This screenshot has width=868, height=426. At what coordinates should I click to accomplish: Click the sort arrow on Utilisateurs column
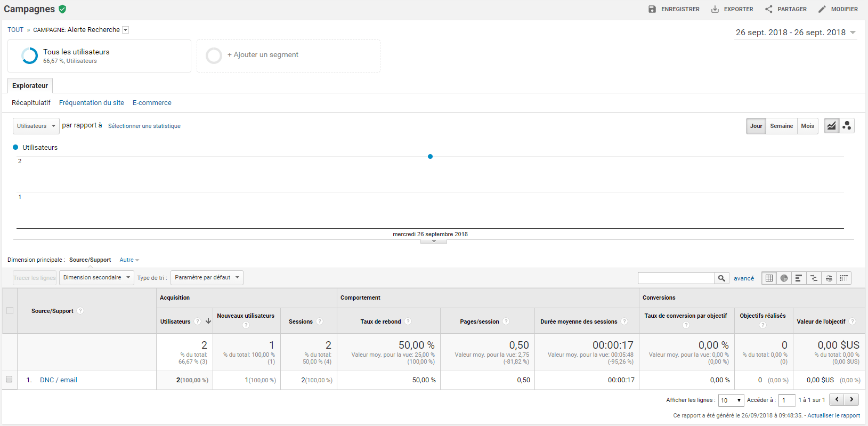point(208,321)
